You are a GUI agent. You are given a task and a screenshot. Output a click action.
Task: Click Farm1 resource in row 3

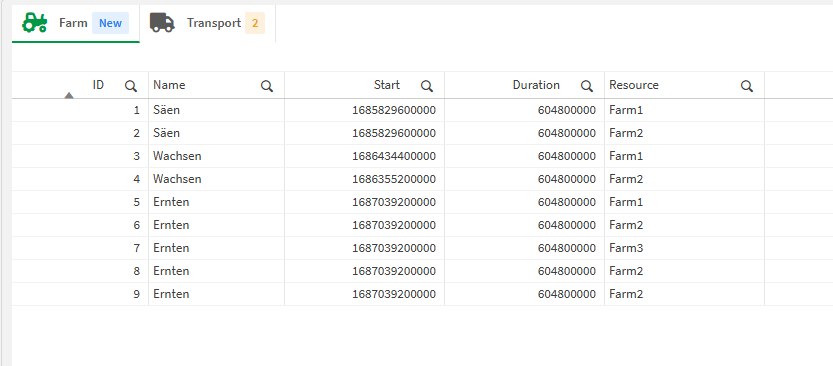click(x=626, y=156)
